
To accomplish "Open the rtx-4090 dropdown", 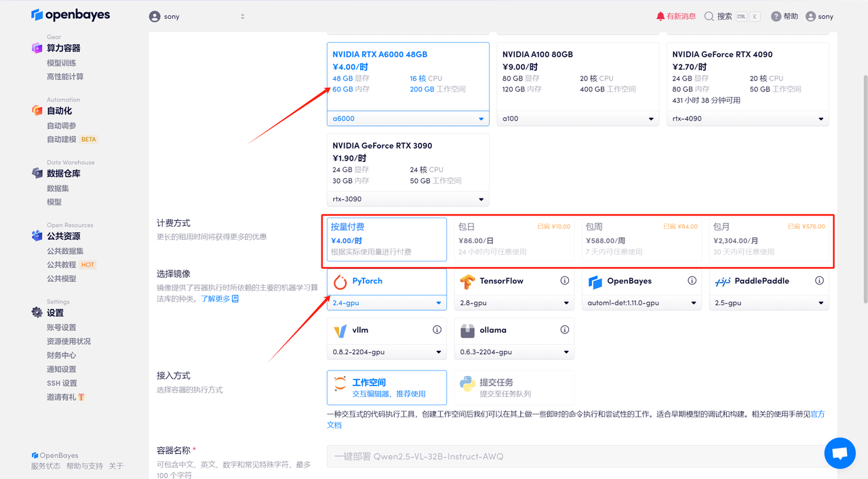I will pos(747,119).
